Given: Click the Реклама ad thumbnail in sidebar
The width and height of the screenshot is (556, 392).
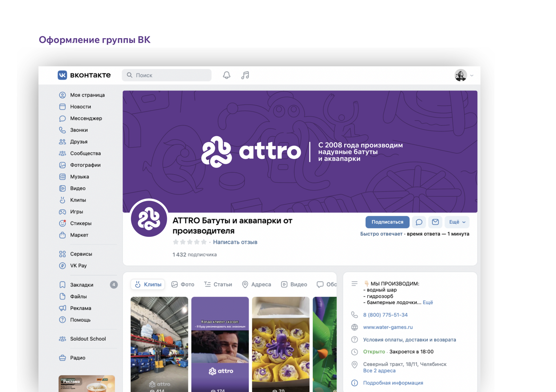Looking at the screenshot, I should [x=87, y=383].
